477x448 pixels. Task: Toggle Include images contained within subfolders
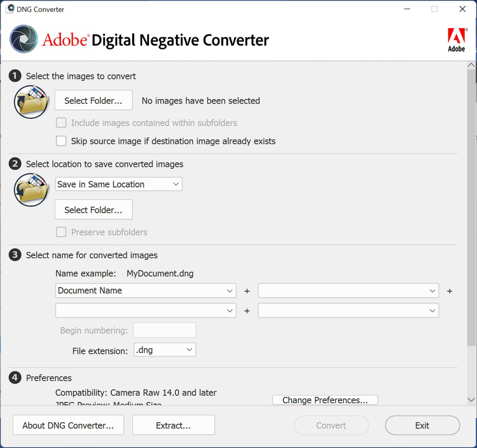pos(61,123)
